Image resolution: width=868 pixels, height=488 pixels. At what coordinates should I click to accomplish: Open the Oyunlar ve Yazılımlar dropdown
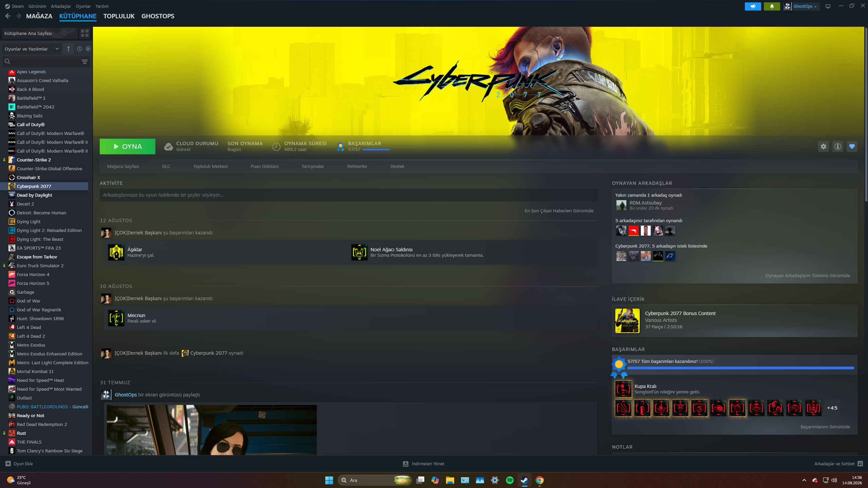32,49
